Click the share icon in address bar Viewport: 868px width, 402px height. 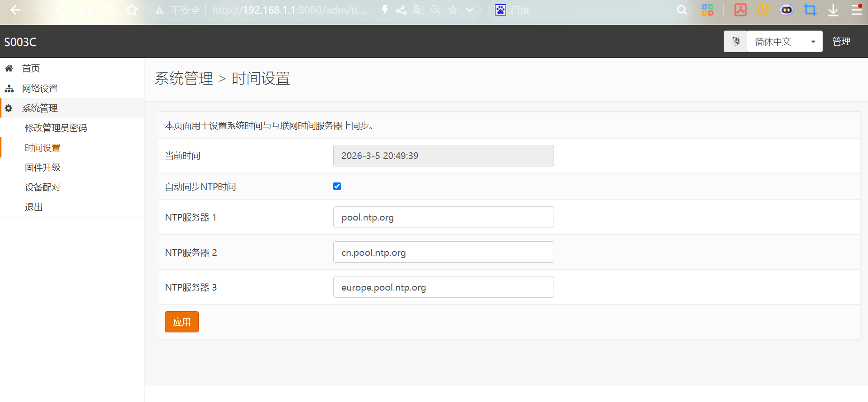coord(401,10)
